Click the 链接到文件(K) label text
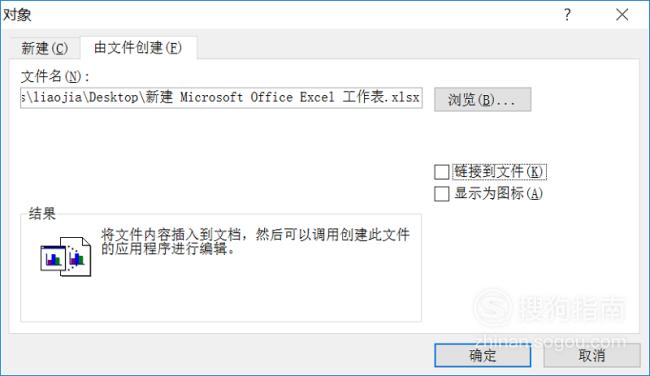 (499, 172)
